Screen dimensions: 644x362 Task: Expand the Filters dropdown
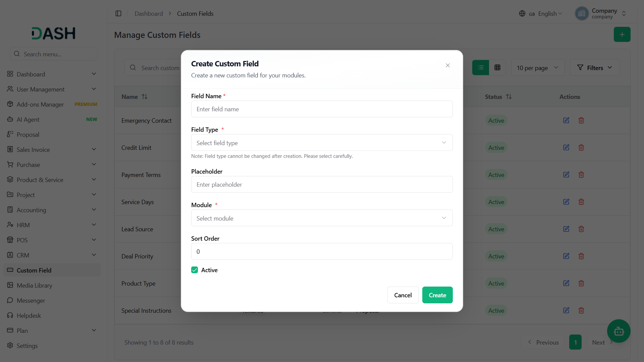(595, 68)
